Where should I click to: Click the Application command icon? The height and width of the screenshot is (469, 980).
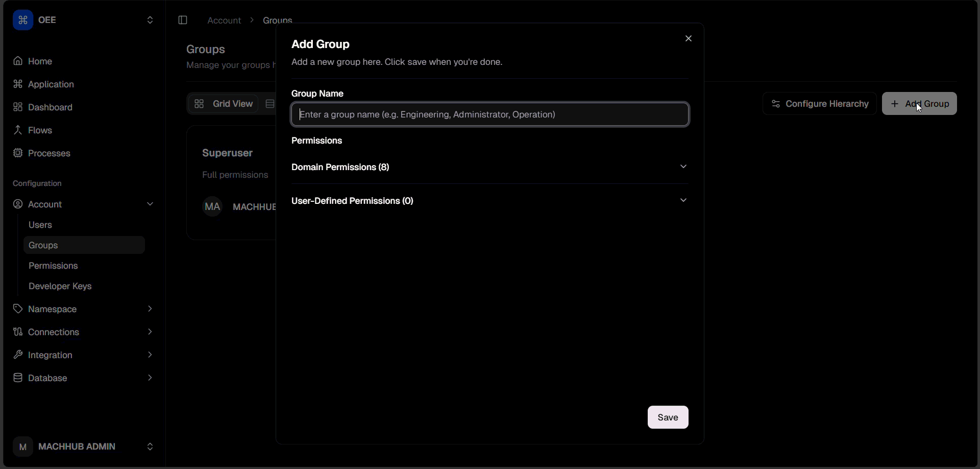[18, 84]
